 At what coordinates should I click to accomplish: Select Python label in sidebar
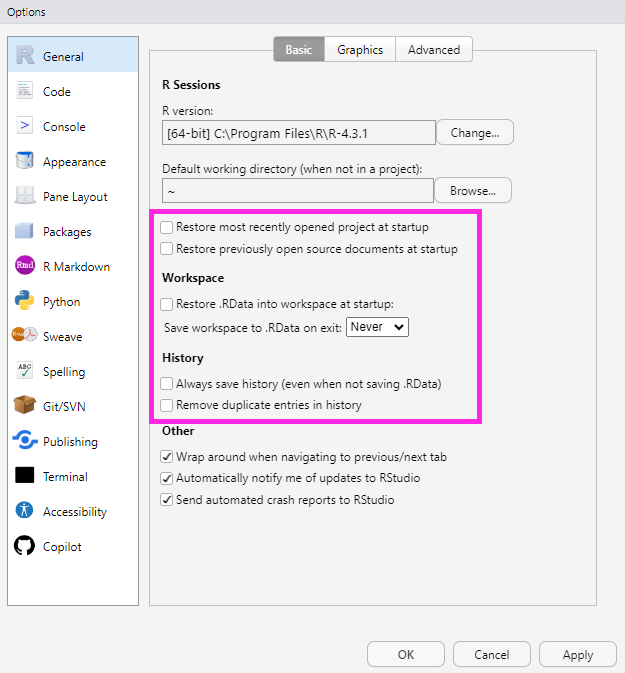(61, 302)
